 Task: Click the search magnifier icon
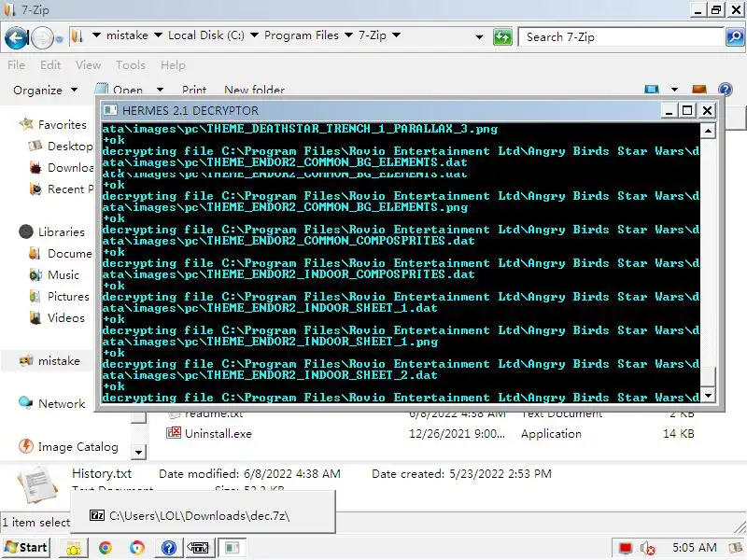[x=735, y=36]
